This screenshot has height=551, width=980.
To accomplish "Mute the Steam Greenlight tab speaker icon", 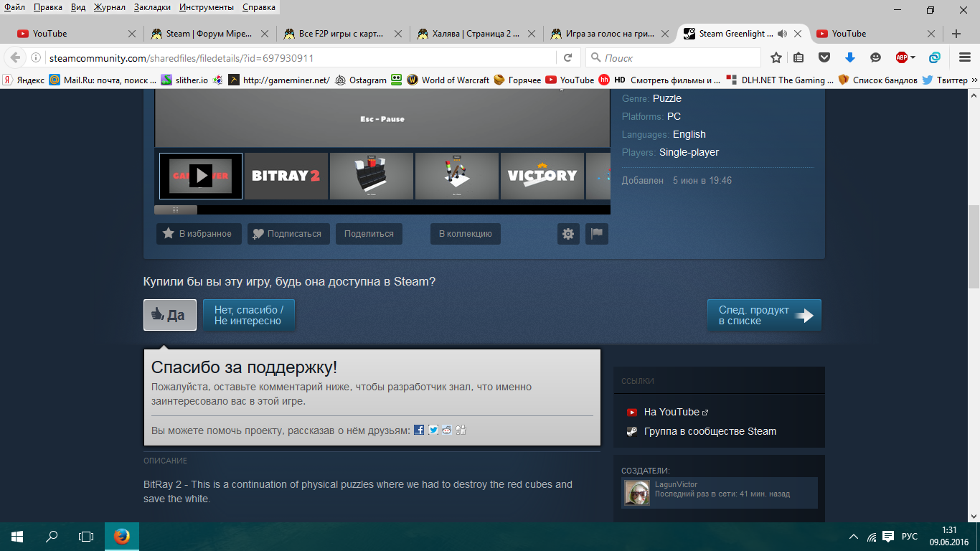I will (782, 34).
